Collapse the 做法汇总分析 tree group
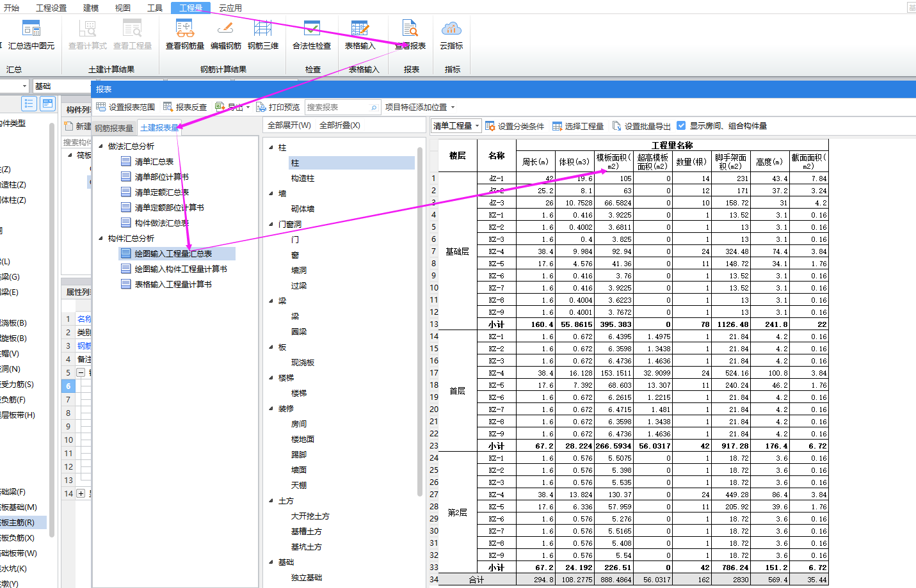The height and width of the screenshot is (588, 916). click(100, 146)
